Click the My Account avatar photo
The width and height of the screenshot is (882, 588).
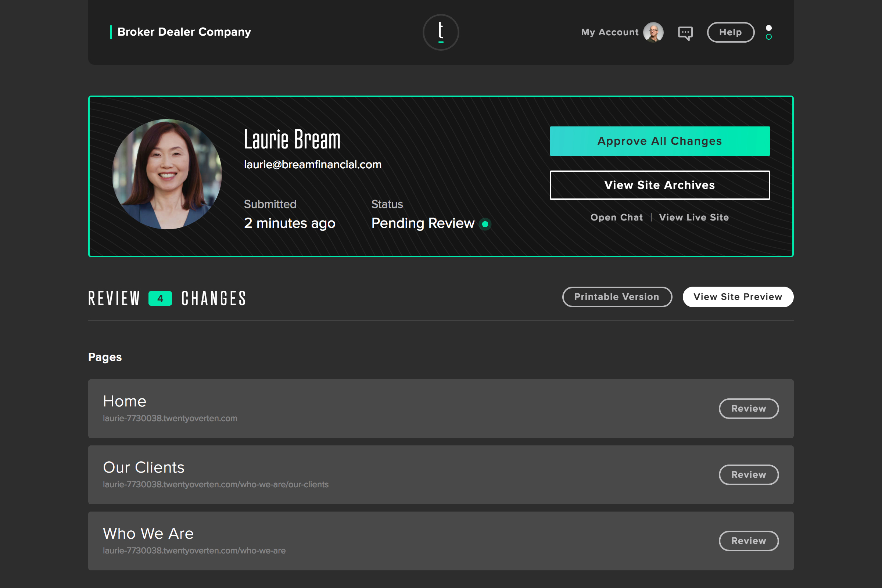click(x=653, y=32)
